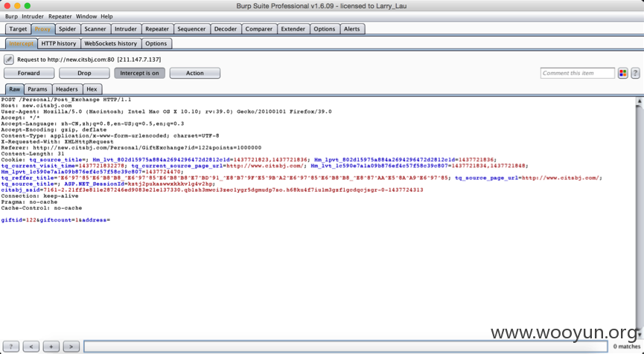Switch to the Scanner tab
The width and height of the screenshot is (644, 354).
95,29
